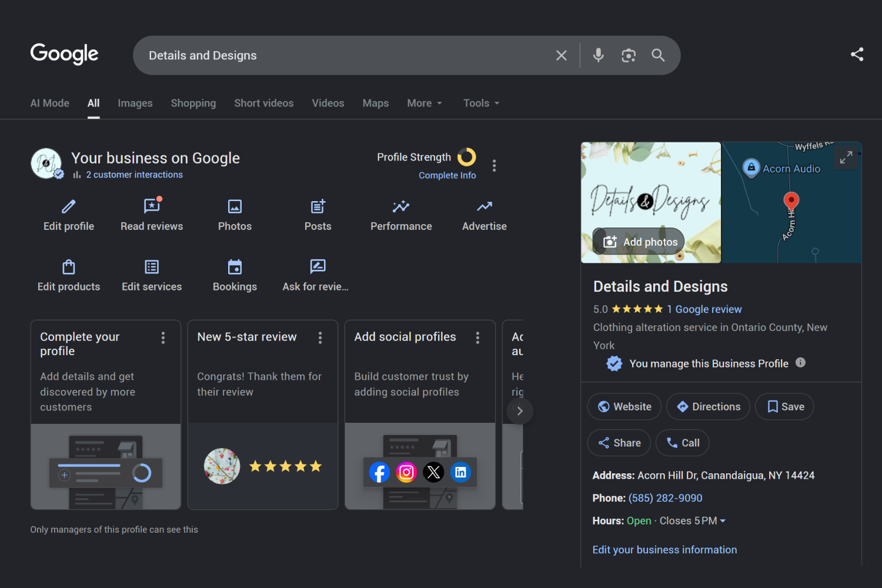Open business profile options three-dot menu
The height and width of the screenshot is (588, 882).
495,166
